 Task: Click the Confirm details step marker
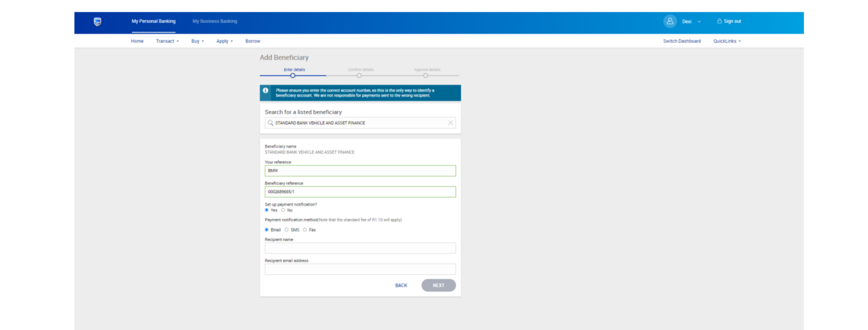click(359, 76)
